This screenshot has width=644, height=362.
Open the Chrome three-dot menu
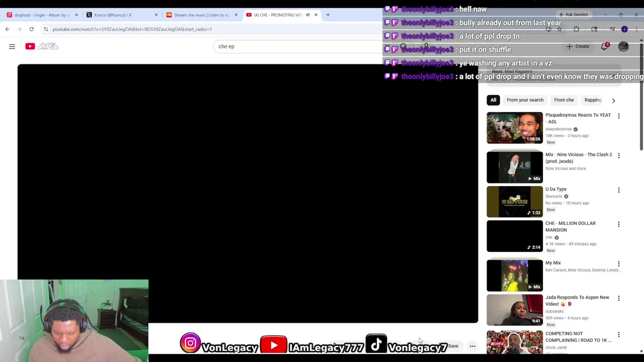(636, 29)
